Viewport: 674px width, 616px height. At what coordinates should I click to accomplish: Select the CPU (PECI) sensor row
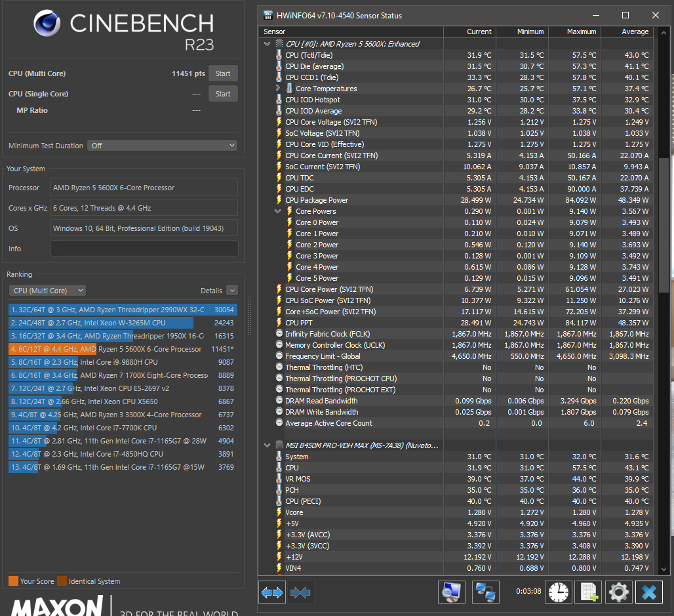(x=456, y=501)
